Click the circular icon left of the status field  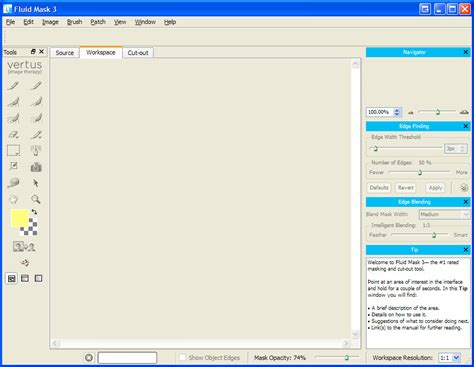(89, 358)
